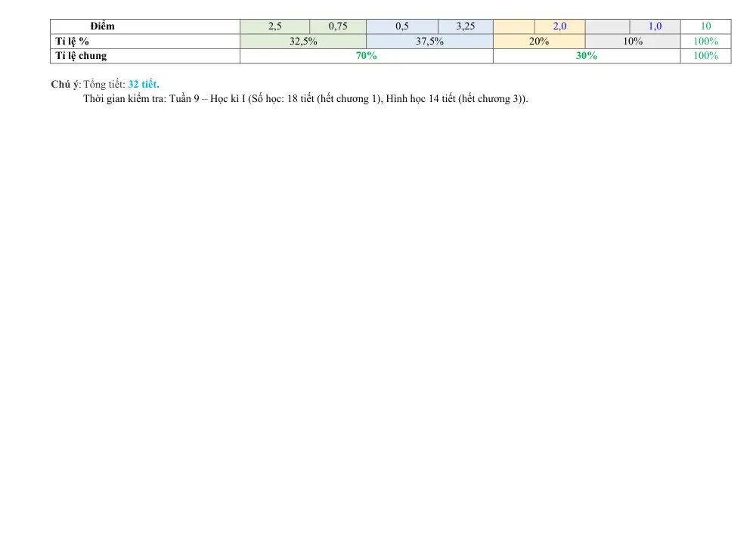The height and width of the screenshot is (535, 756).
Task: Select the green "70%" cell
Action: point(367,56)
